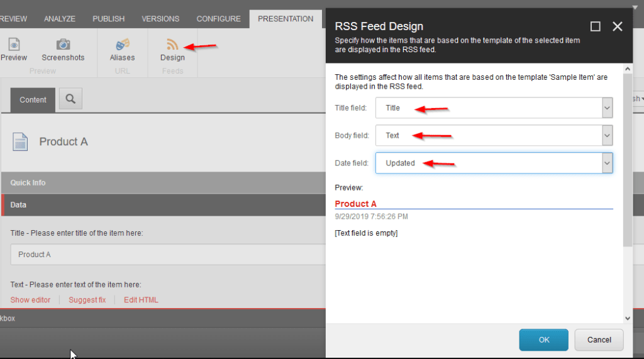
Task: Click the Product A document icon
Action: pyautogui.click(x=21, y=142)
